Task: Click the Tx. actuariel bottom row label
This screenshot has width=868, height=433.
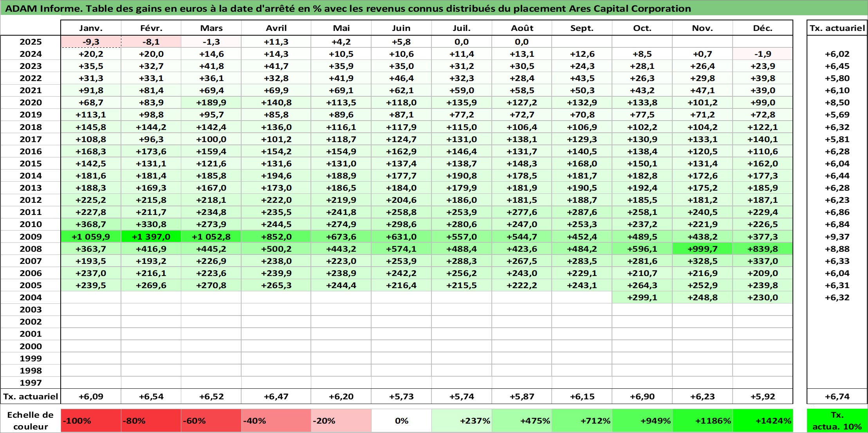Action: pyautogui.click(x=31, y=397)
